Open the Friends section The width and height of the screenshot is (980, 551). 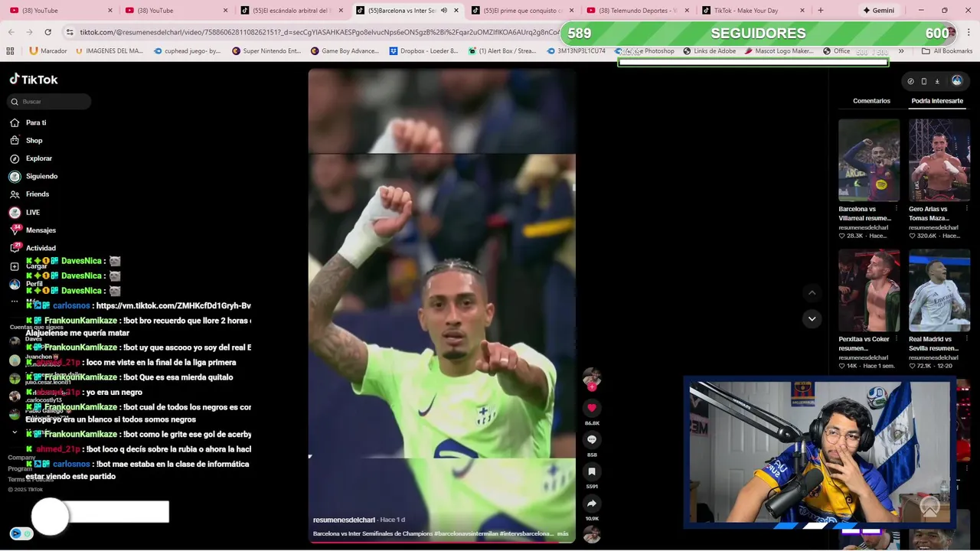(x=29, y=194)
